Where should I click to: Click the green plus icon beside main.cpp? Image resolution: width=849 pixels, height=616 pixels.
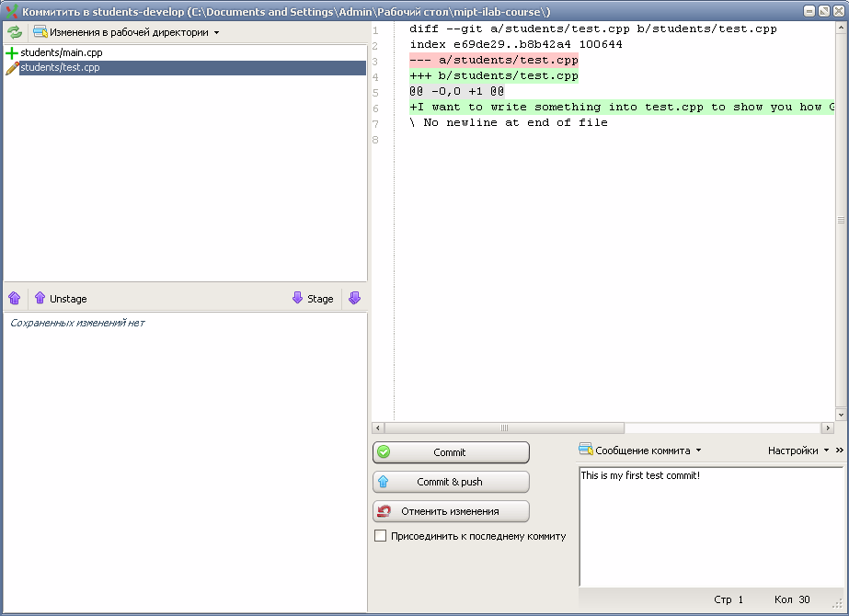coord(12,53)
